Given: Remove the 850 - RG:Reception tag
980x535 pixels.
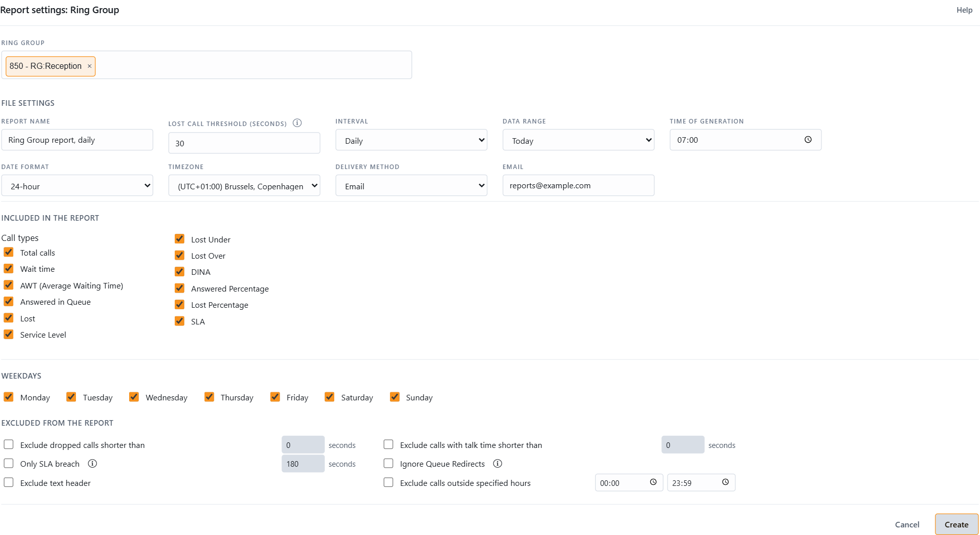Looking at the screenshot, I should (x=90, y=66).
